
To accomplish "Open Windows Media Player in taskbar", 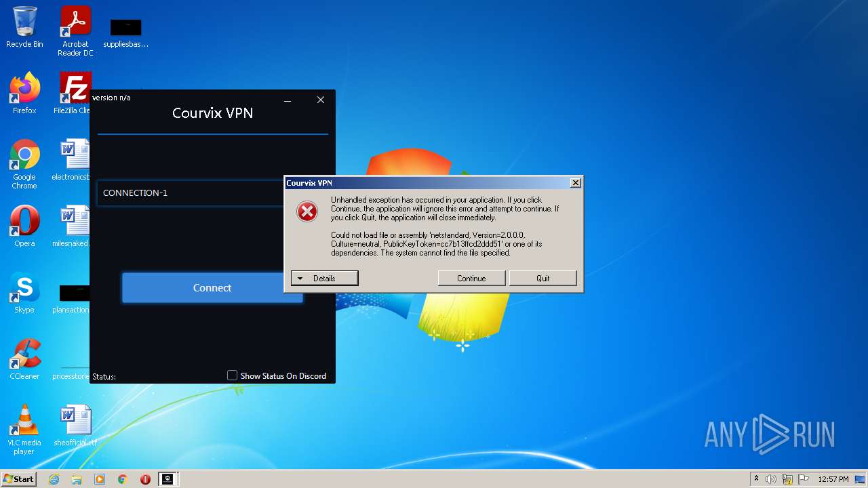I will click(100, 479).
